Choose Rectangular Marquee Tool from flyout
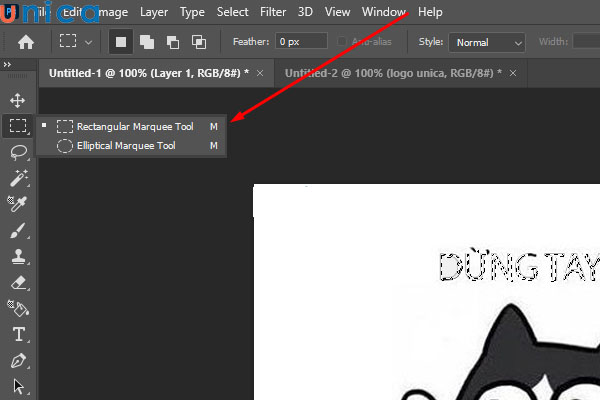This screenshot has width=600, height=400. tap(131, 126)
